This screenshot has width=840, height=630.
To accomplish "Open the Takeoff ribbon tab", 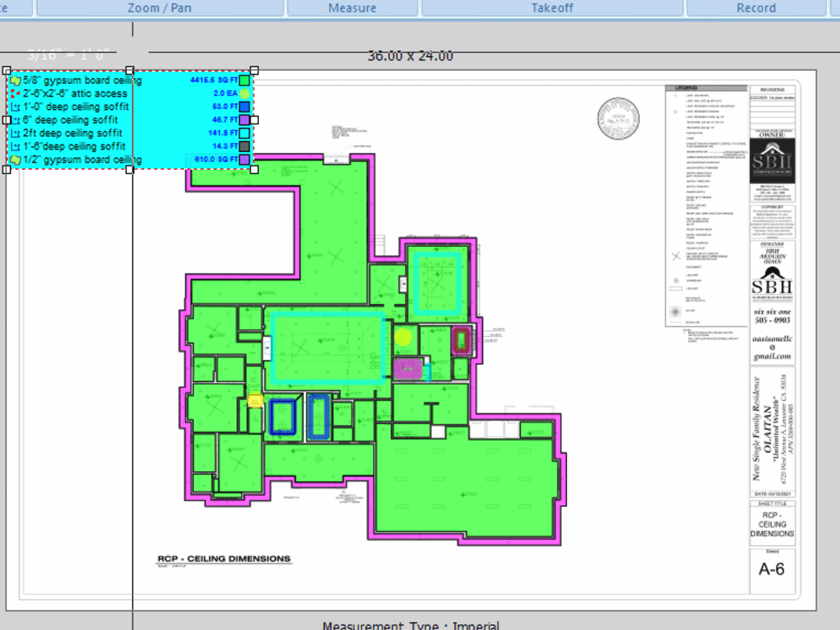I will click(x=552, y=8).
